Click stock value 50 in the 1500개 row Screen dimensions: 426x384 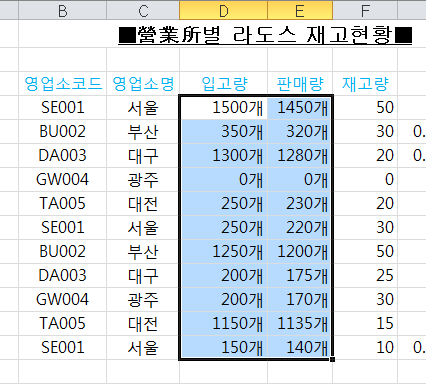pos(365,107)
